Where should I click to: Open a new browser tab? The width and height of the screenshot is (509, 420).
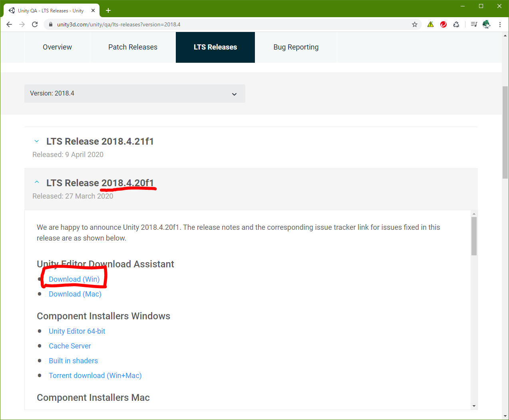pos(108,10)
